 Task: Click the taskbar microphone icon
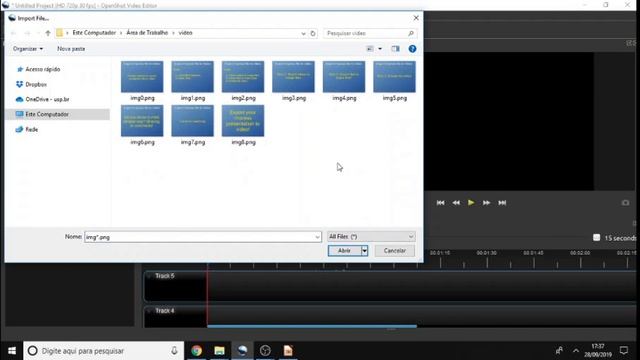click(174, 351)
